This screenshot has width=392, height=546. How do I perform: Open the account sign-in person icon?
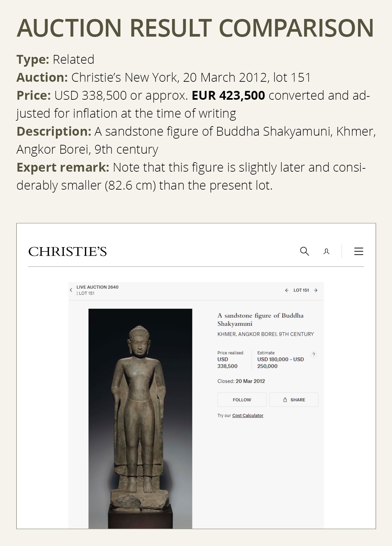pyautogui.click(x=326, y=251)
